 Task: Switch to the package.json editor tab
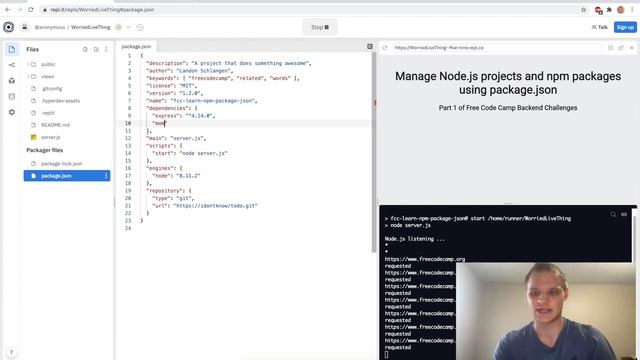pyautogui.click(x=136, y=47)
